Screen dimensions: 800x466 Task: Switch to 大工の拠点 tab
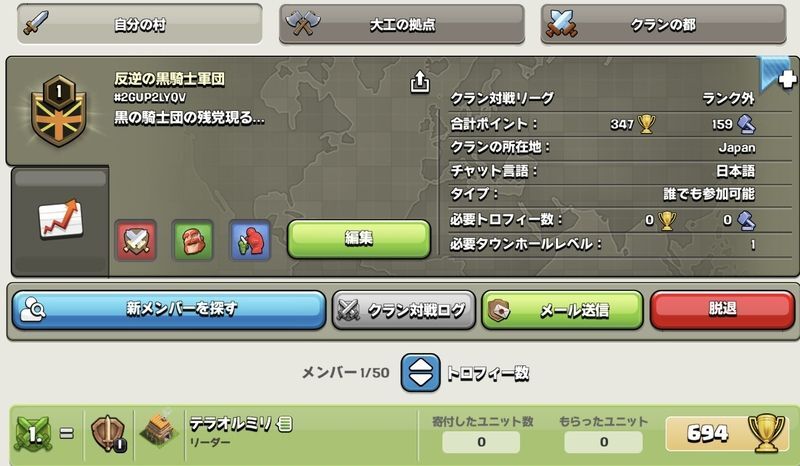coord(402,24)
